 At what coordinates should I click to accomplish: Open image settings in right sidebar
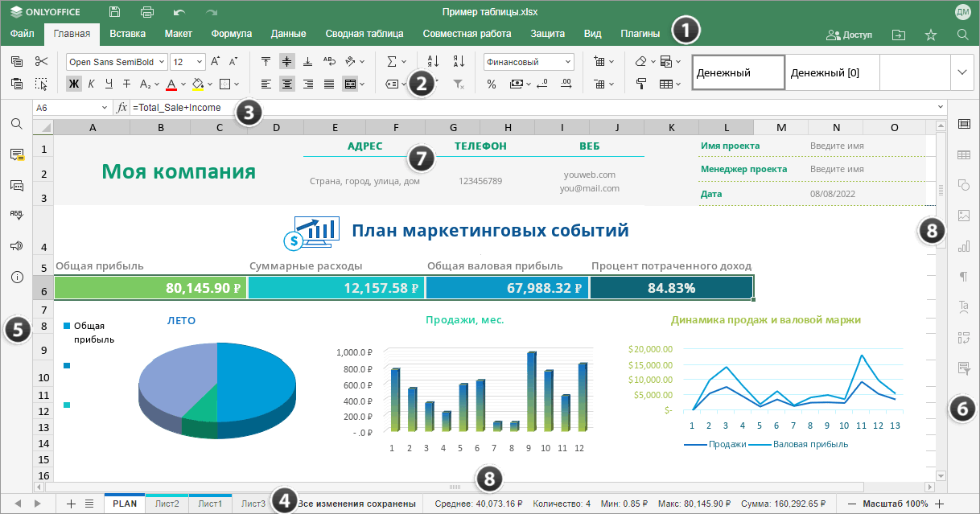964,216
